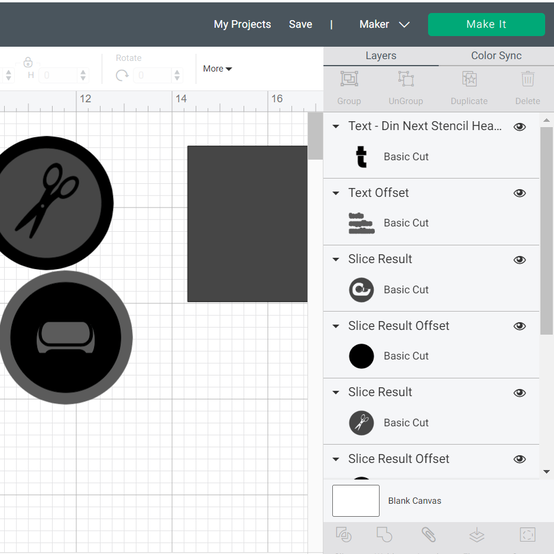554x554 pixels.
Task: Click the Layers panel scroll up arrow
Action: [547, 120]
